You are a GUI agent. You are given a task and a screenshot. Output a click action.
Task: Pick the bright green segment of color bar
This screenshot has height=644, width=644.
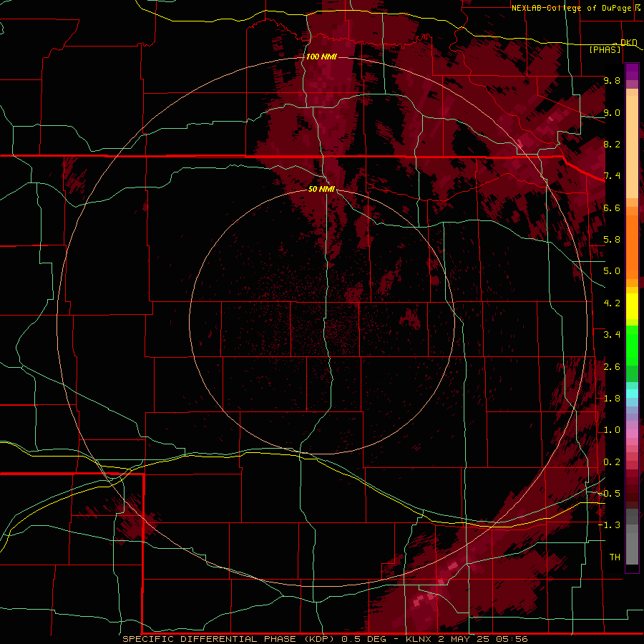point(632,347)
